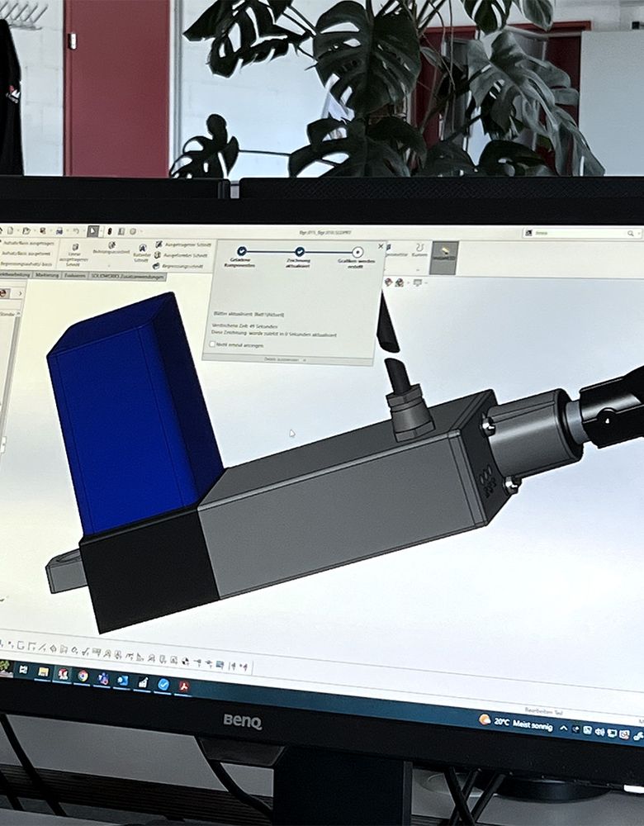Click the New document icon
Screen dimensions: 644x826
tap(10, 230)
